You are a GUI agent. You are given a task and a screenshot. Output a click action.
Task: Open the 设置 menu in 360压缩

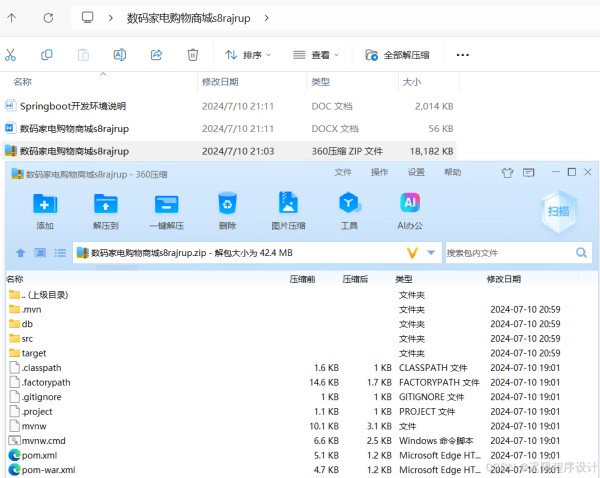coord(416,172)
